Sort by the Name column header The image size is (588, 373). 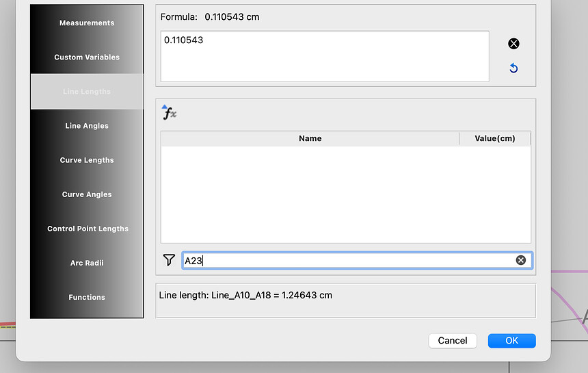(x=310, y=138)
